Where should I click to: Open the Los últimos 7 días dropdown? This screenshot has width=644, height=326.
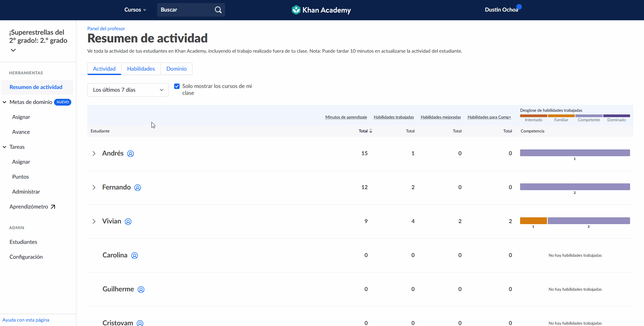128,90
